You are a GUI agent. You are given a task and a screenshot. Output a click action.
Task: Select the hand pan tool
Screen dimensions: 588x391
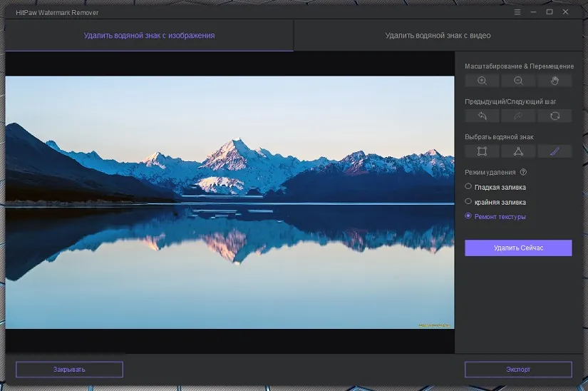pyautogui.click(x=555, y=81)
